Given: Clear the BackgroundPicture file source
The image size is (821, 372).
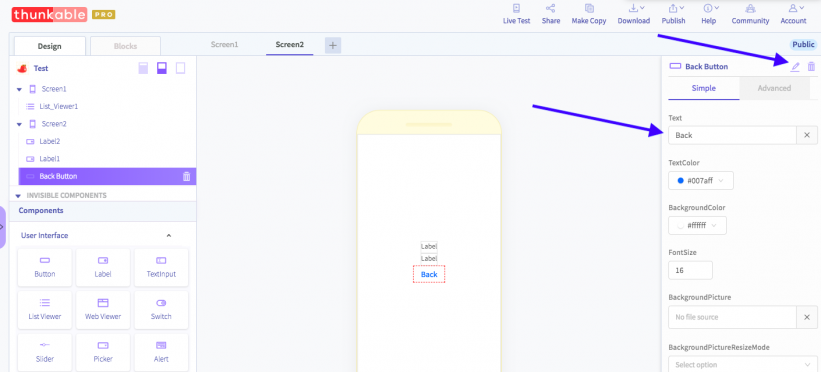Looking at the screenshot, I should [807, 317].
